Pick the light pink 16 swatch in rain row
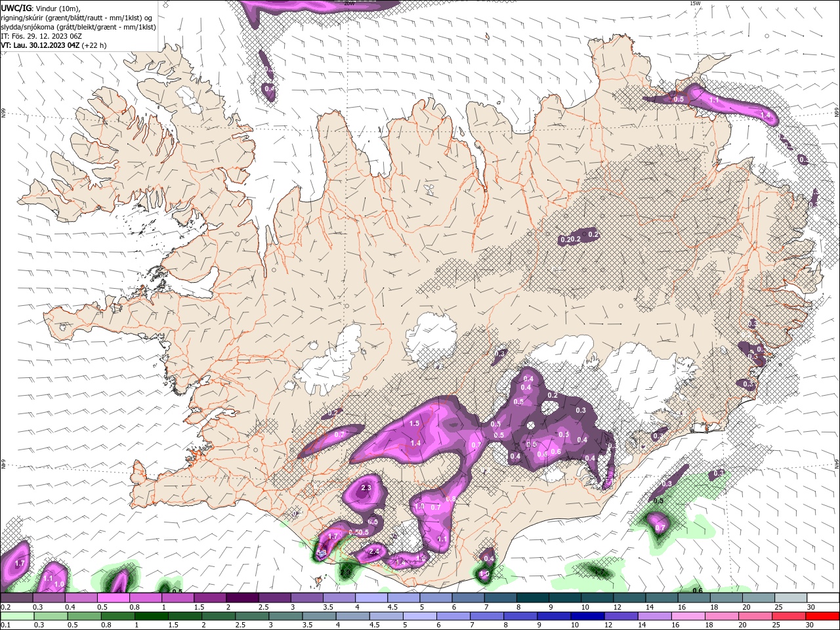The height and width of the screenshot is (630, 840). 688,616
